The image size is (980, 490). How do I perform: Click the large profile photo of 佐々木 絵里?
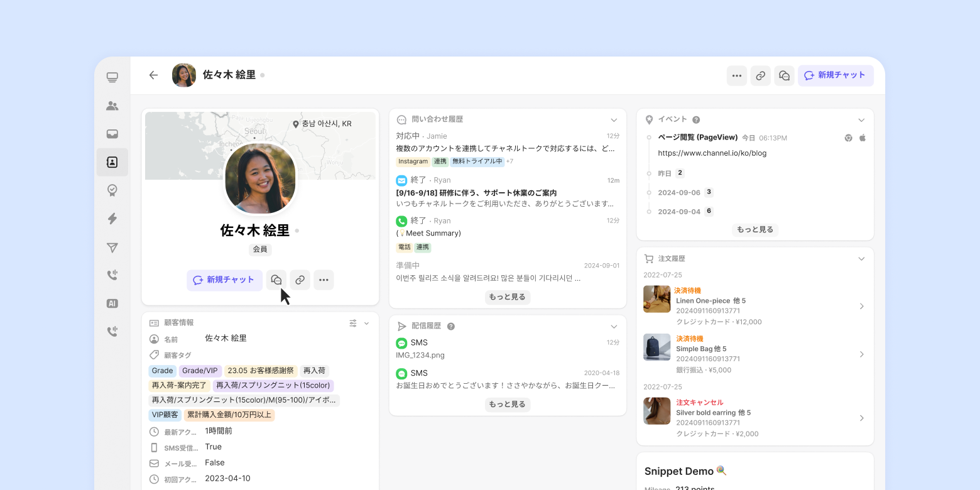click(x=260, y=179)
